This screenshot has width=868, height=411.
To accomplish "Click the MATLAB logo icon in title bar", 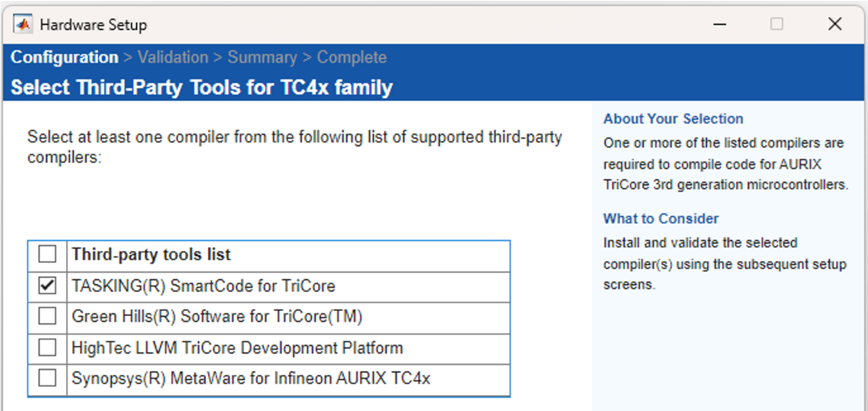I will [23, 24].
